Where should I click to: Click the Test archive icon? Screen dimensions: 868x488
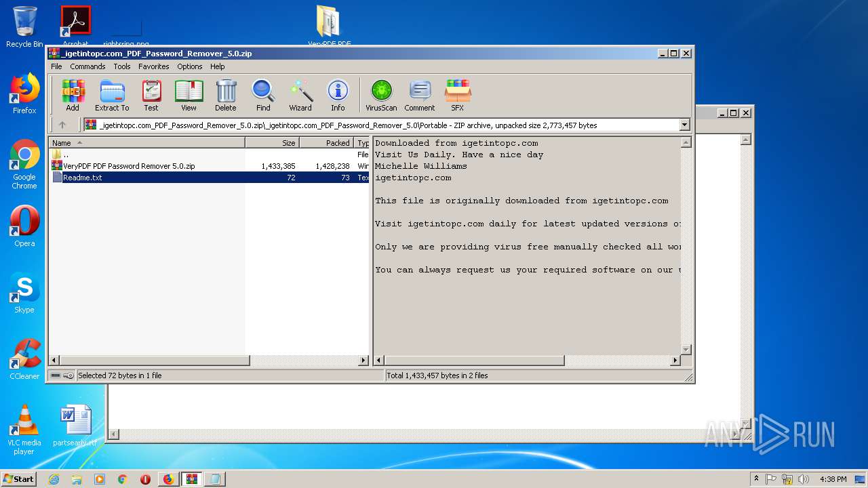pyautogui.click(x=151, y=96)
